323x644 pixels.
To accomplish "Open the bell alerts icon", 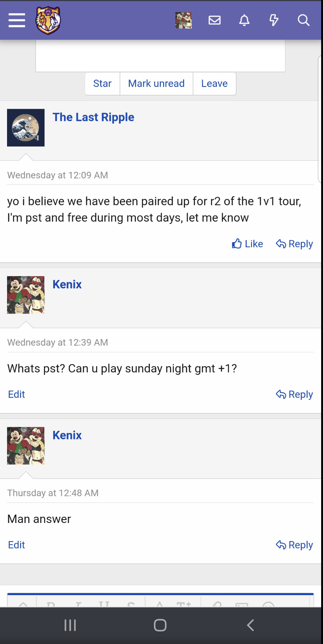I will (244, 20).
